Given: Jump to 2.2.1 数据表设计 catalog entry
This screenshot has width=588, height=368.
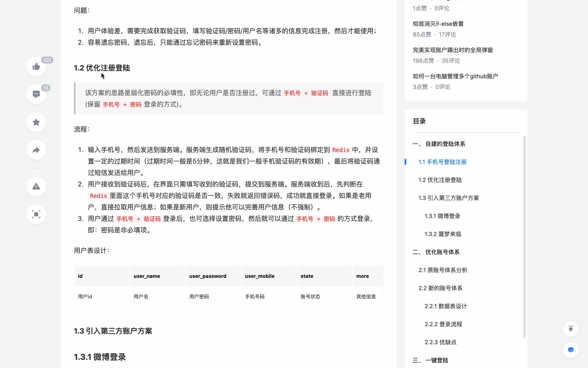Looking at the screenshot, I should click(446, 306).
